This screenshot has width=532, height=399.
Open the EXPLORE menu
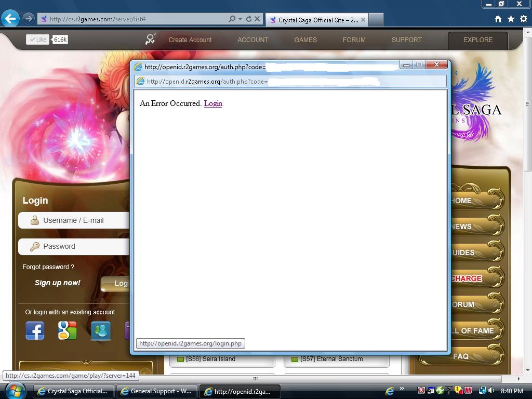point(477,40)
